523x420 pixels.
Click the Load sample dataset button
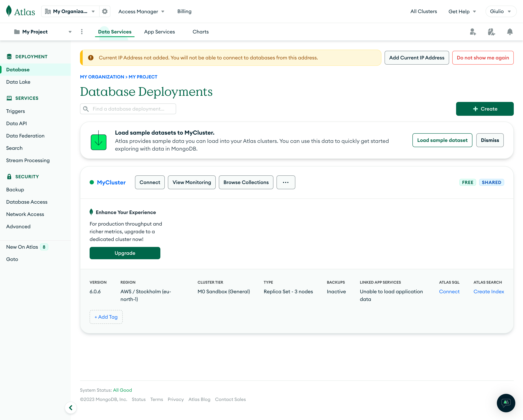pyautogui.click(x=442, y=140)
